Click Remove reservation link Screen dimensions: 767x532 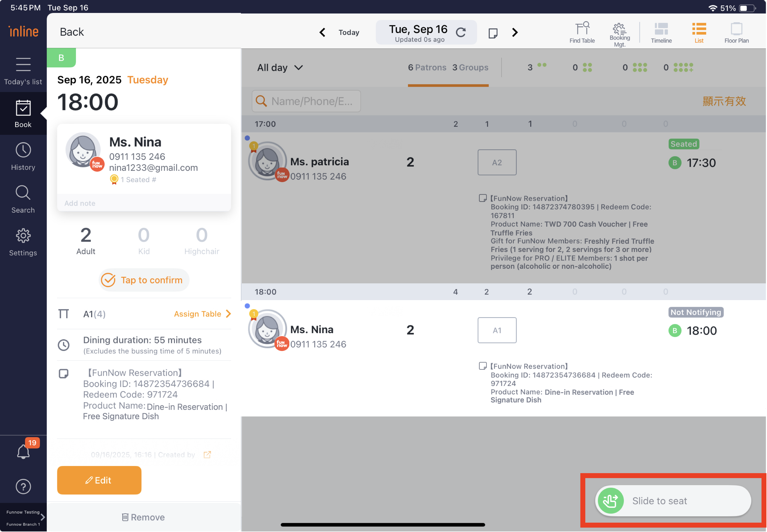coord(143,517)
